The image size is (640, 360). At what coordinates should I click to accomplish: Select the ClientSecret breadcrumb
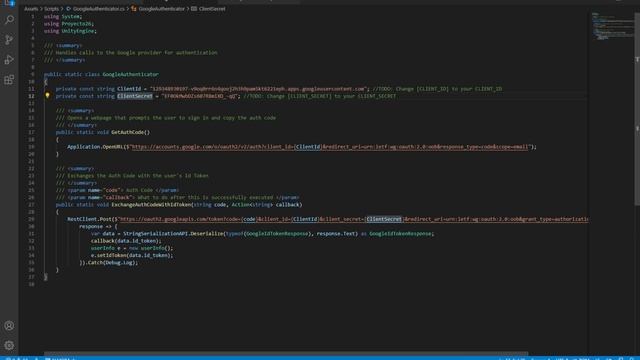(208, 9)
